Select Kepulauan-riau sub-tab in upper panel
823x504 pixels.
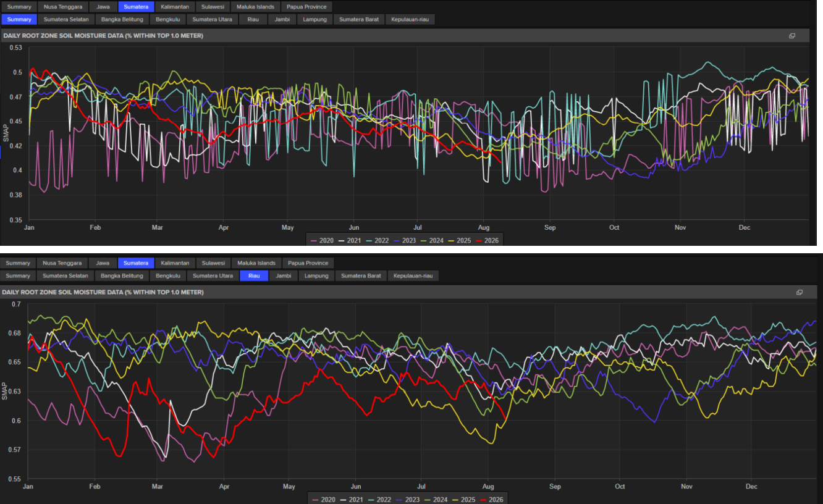click(x=410, y=19)
